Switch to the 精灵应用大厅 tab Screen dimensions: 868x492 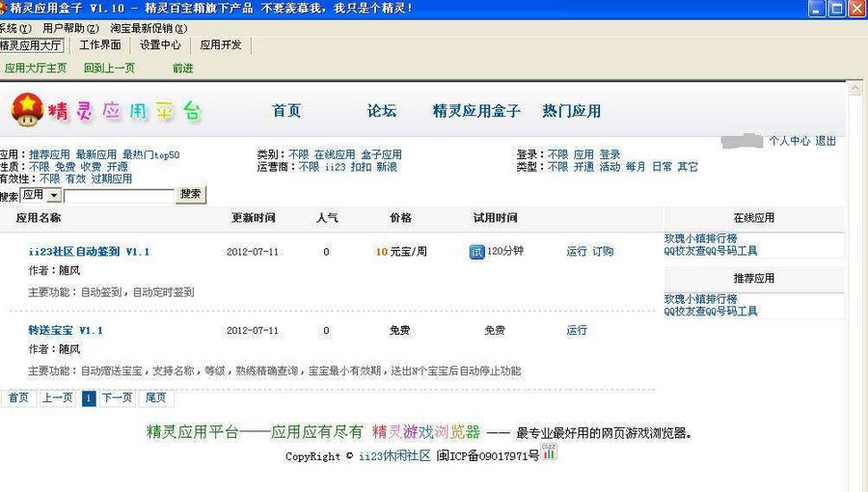[x=32, y=45]
